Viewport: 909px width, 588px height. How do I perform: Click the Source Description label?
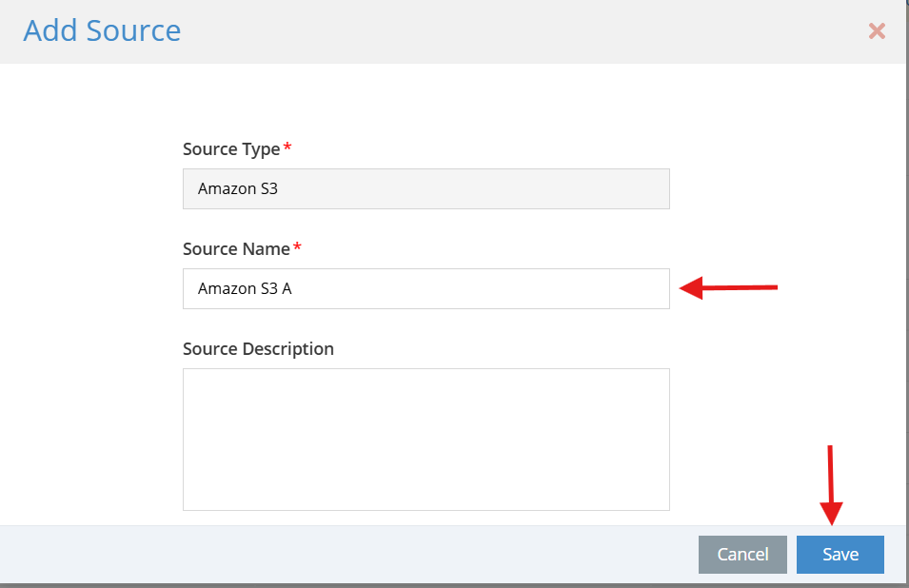pos(258,349)
